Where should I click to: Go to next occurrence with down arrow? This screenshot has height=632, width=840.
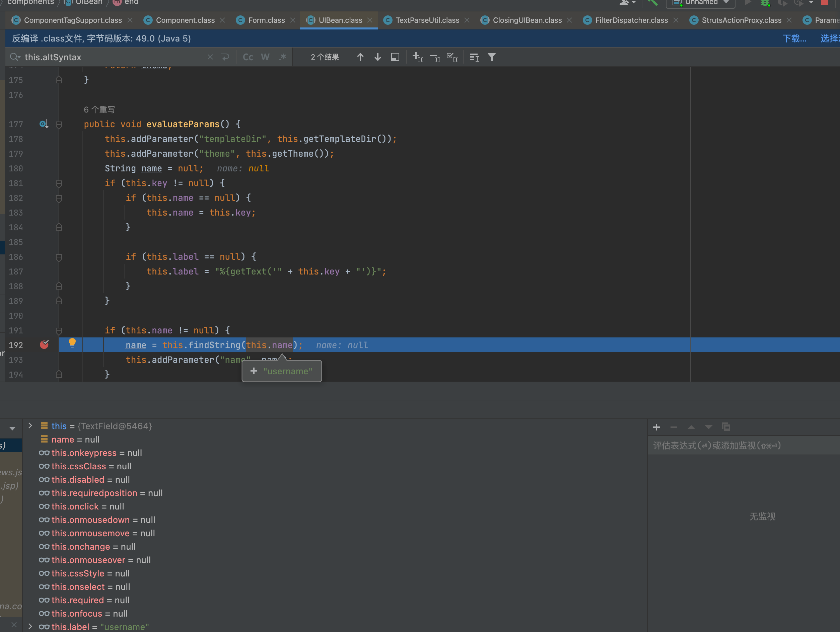pyautogui.click(x=378, y=57)
